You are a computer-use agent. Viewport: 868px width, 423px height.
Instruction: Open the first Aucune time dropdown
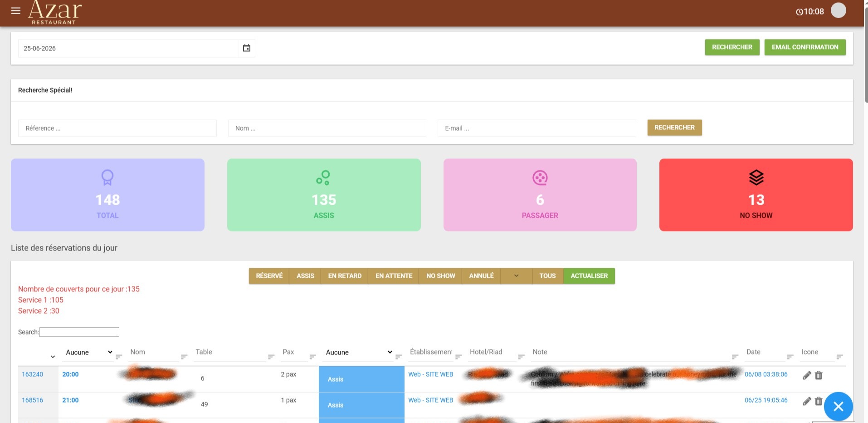point(88,352)
